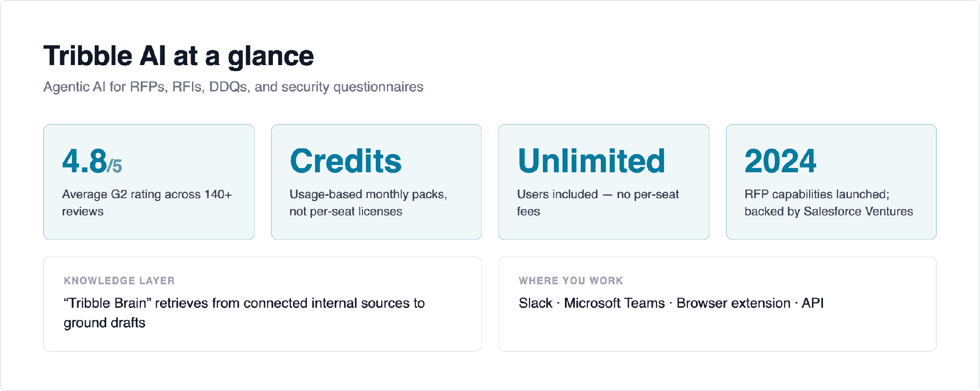This screenshot has width=980, height=391.
Task: Select the "2024" headline
Action: point(780,161)
